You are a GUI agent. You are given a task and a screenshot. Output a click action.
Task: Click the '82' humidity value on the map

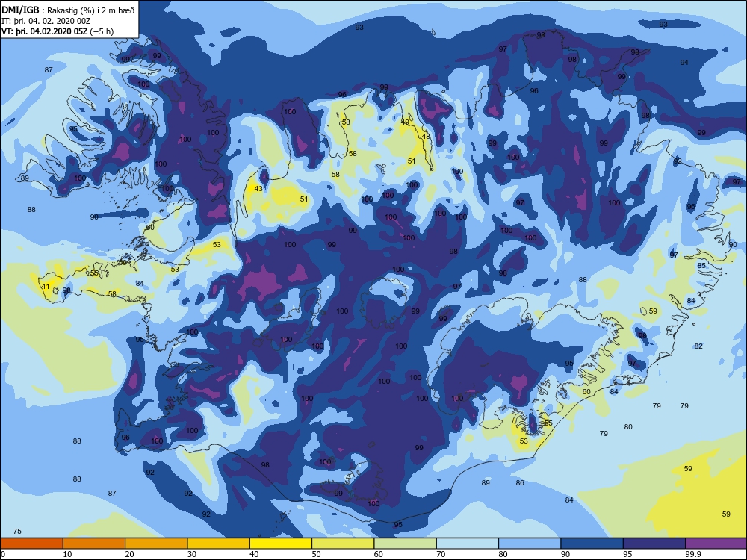coord(698,346)
